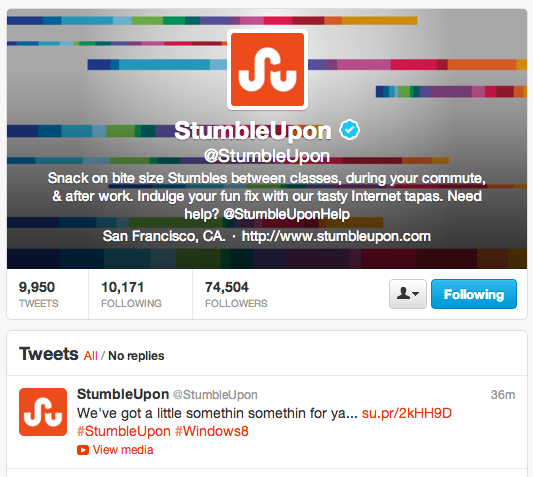Open the 10,171 Following list
533x477 pixels.
[131, 294]
